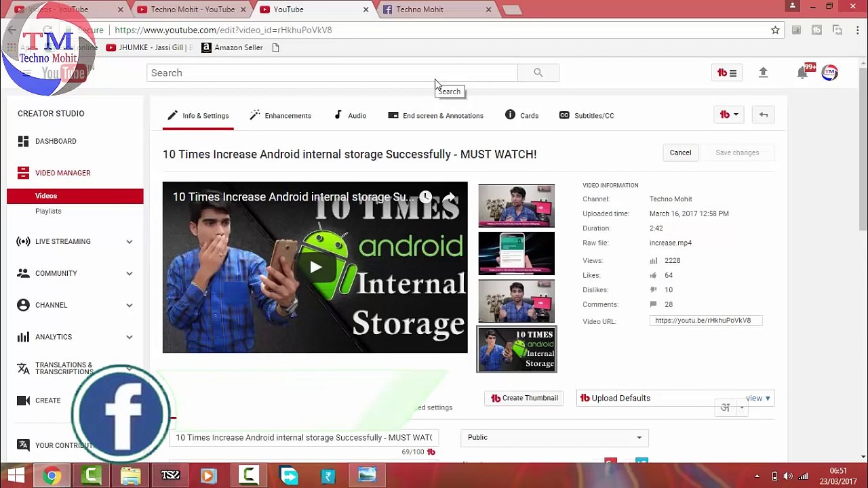Viewport: 868px width, 488px height.
Task: Open the Amazon Seller bookmark
Action: [232, 47]
